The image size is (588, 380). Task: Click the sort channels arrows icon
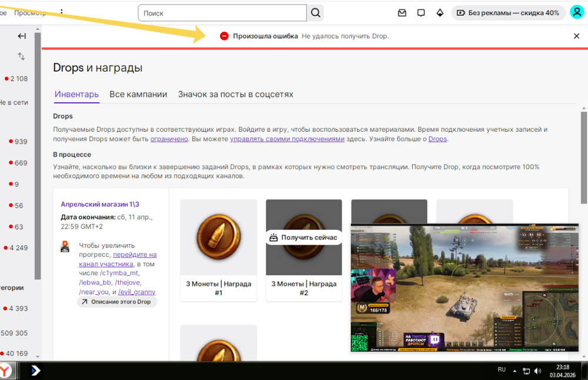point(21,56)
